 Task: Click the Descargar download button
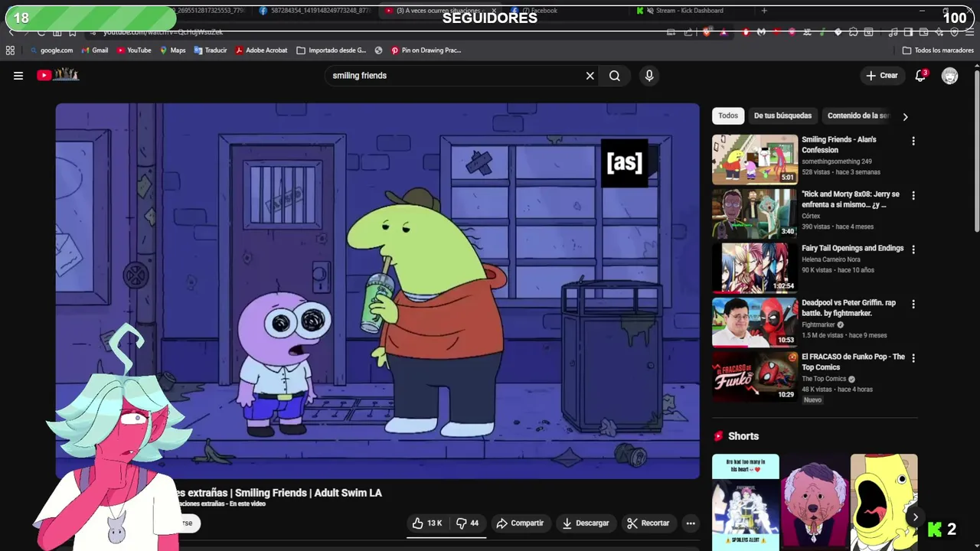click(586, 523)
